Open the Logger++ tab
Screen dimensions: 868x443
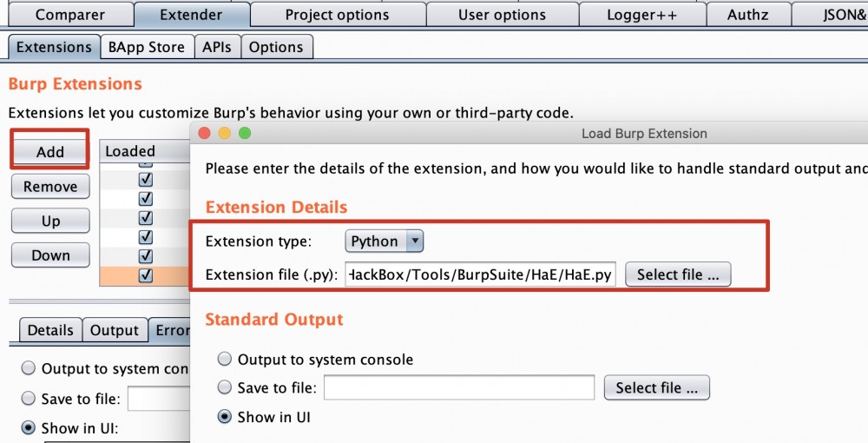[641, 15]
